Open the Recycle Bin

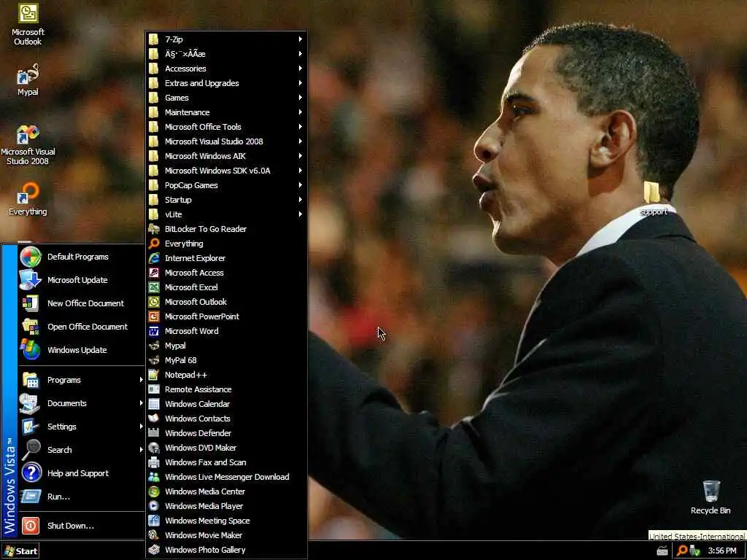point(711,497)
